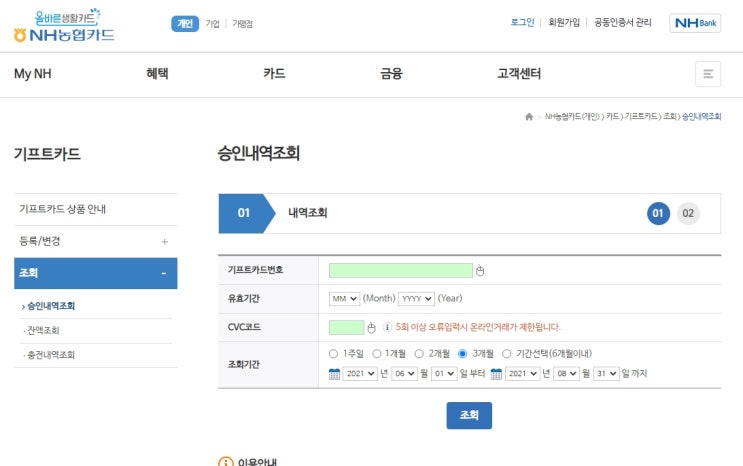Screen dimensions: 743x466
Task: Click the NH농협카드 logo
Action: [x=64, y=26]
